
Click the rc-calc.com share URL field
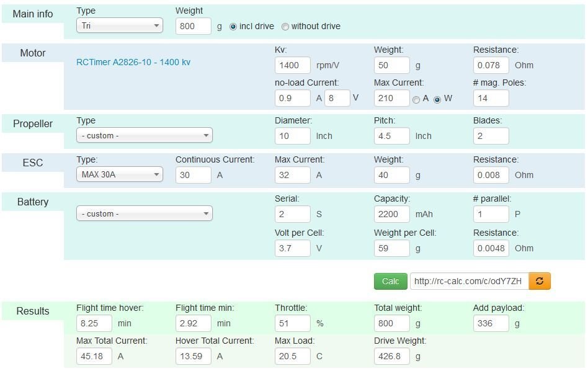click(469, 281)
